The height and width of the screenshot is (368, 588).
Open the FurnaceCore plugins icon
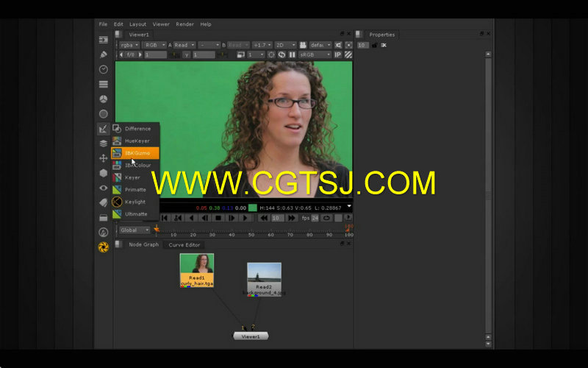pyautogui.click(x=103, y=232)
